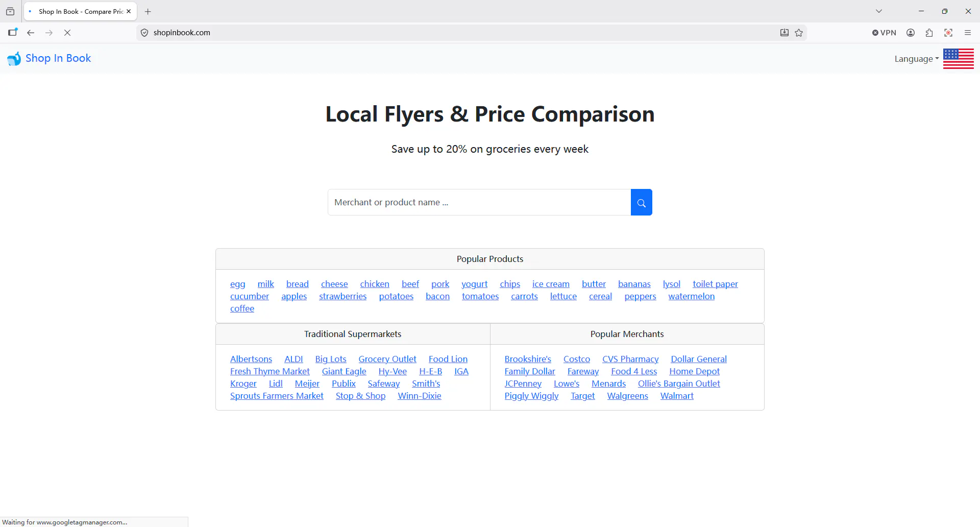Viewport: 980px width, 527px height.
Task: Open the strawberries product link
Action: point(342,296)
